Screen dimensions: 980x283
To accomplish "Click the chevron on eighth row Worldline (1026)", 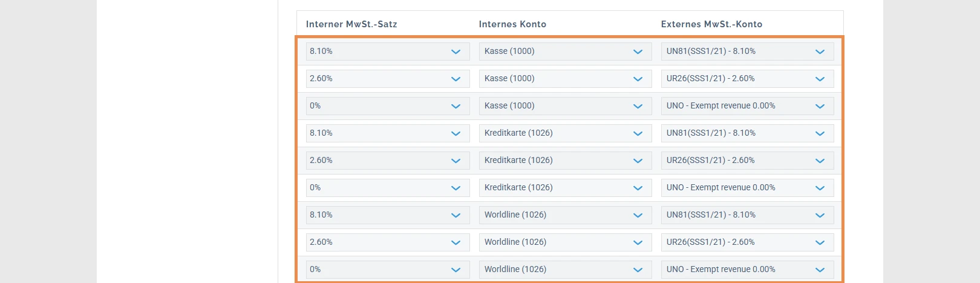I will 638,242.
